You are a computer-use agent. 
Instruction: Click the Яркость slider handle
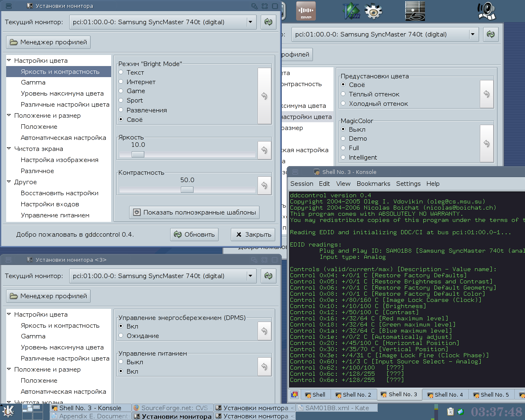(138, 155)
